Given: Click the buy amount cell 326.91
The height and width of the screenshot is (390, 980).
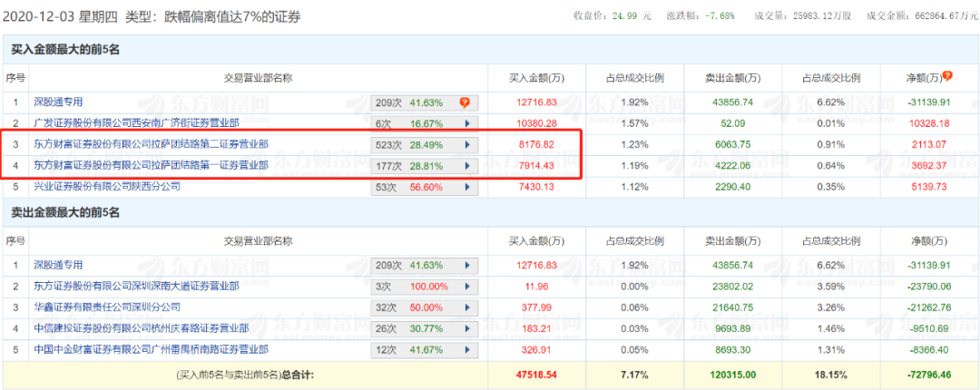Looking at the screenshot, I should (x=537, y=349).
